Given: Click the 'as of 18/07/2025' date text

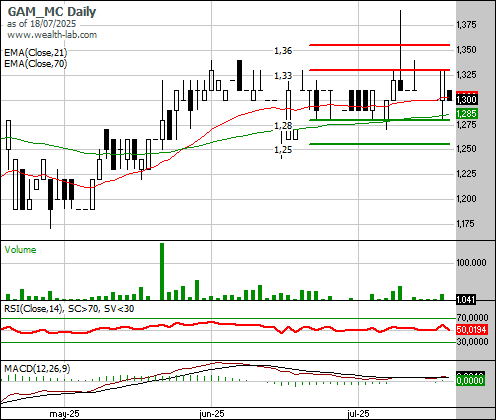Looking at the screenshot, I should (41, 24).
